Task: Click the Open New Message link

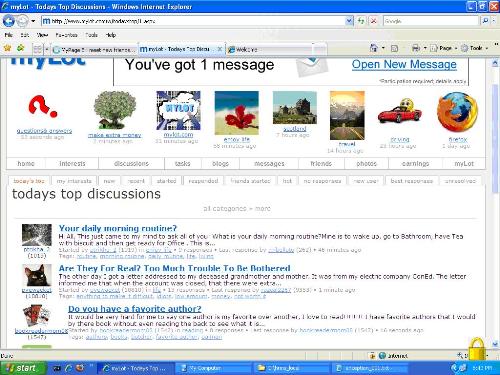Action: pos(404,64)
